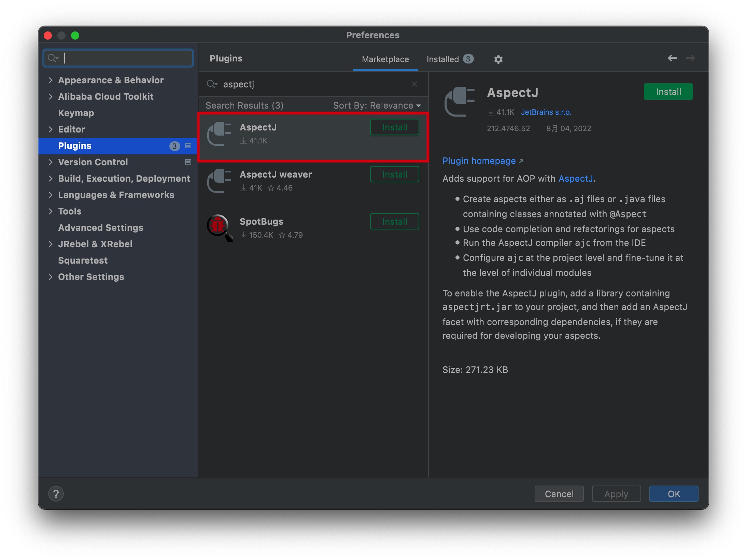
Task: Expand the Appearance & Behavior section
Action: pyautogui.click(x=51, y=80)
